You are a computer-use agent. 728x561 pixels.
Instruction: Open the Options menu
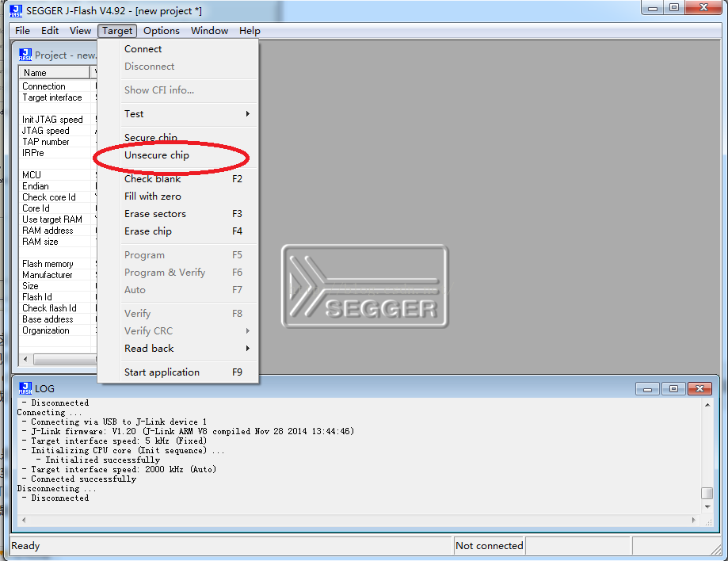point(161,31)
